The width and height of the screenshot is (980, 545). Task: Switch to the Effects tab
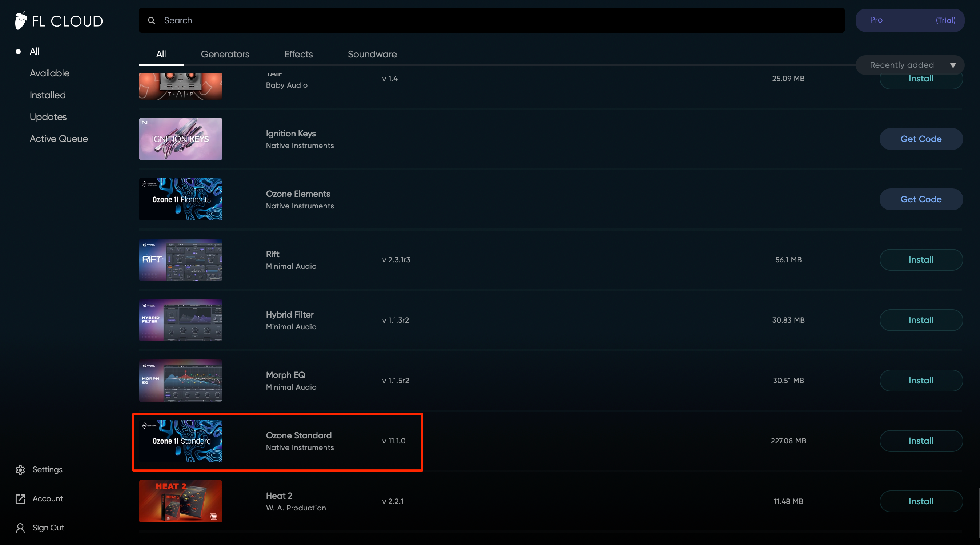298,55
